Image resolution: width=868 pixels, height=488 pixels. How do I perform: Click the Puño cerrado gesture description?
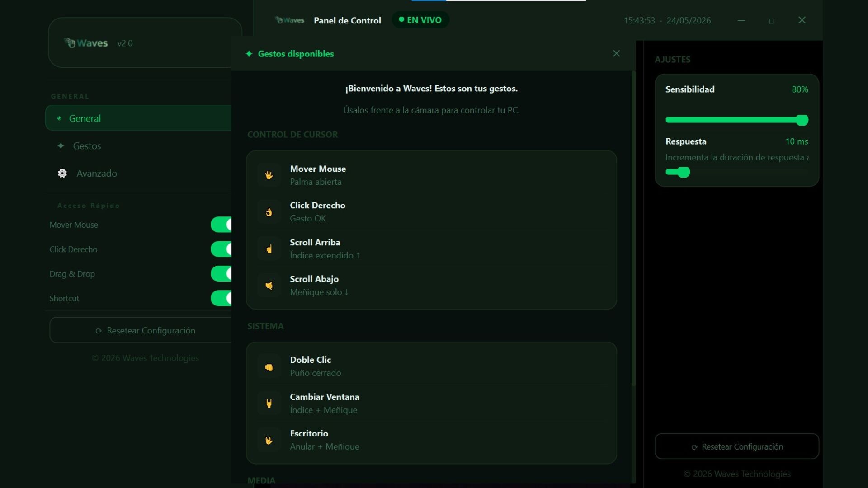[316, 373]
